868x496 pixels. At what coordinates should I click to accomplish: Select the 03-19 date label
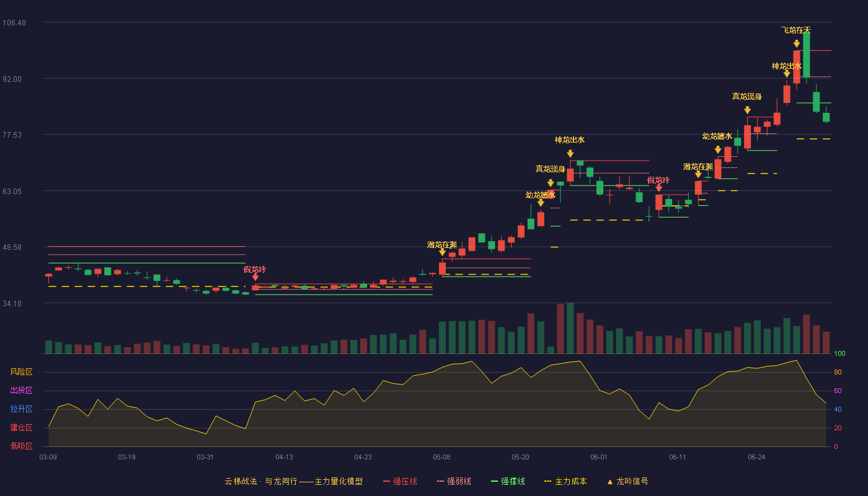pyautogui.click(x=126, y=457)
